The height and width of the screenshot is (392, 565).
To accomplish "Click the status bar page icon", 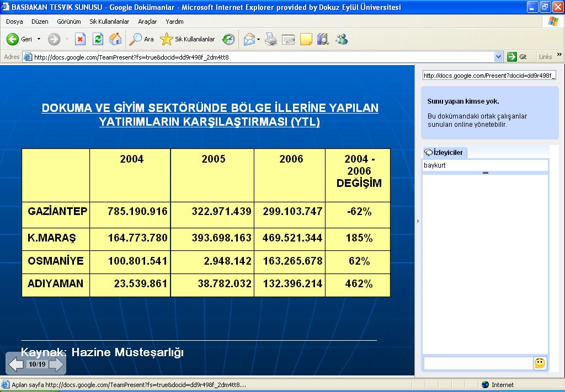I will 5,385.
